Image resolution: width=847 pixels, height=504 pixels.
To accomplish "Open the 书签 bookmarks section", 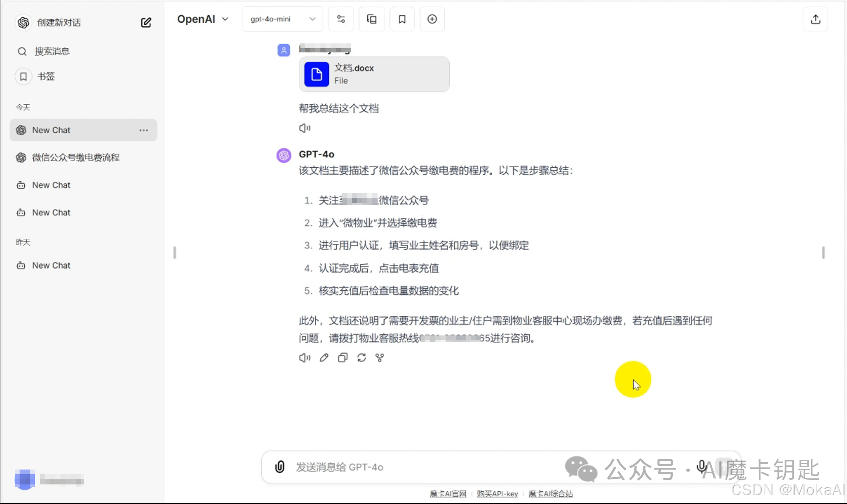I will click(46, 77).
